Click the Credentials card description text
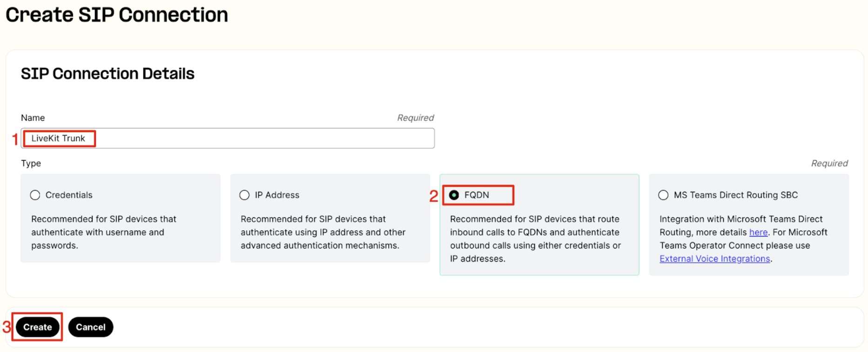Viewport: 868px width, 352px height. 104,232
